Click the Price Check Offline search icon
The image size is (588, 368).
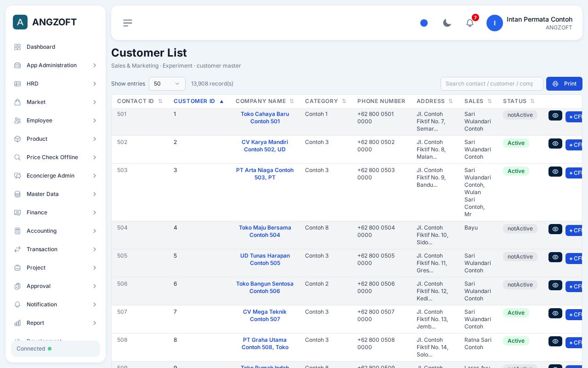coord(17,157)
